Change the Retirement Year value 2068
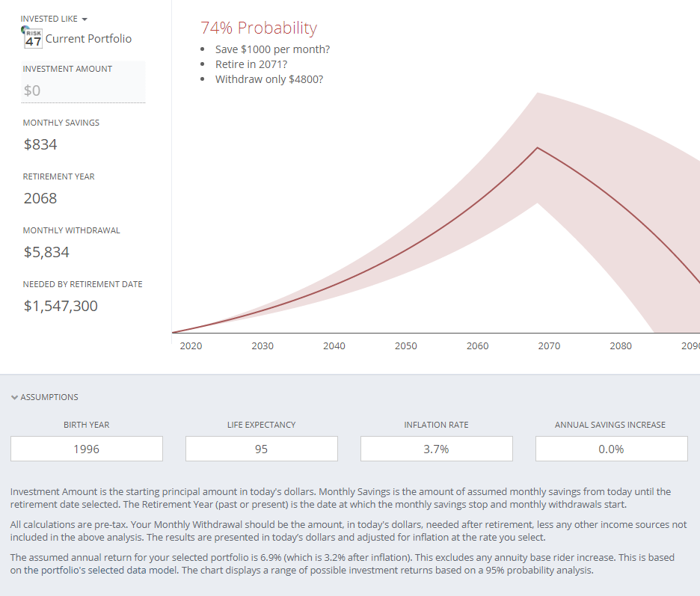 pos(40,198)
